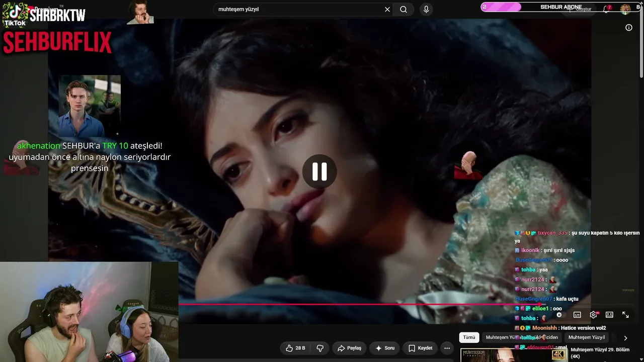Enter fullscreen mode on the video
The height and width of the screenshot is (362, 644).
[x=625, y=315]
